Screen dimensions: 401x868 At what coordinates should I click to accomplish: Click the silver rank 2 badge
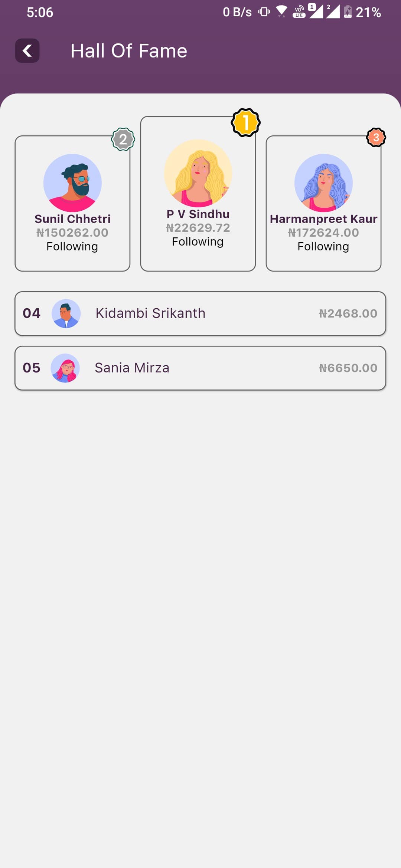tap(123, 139)
